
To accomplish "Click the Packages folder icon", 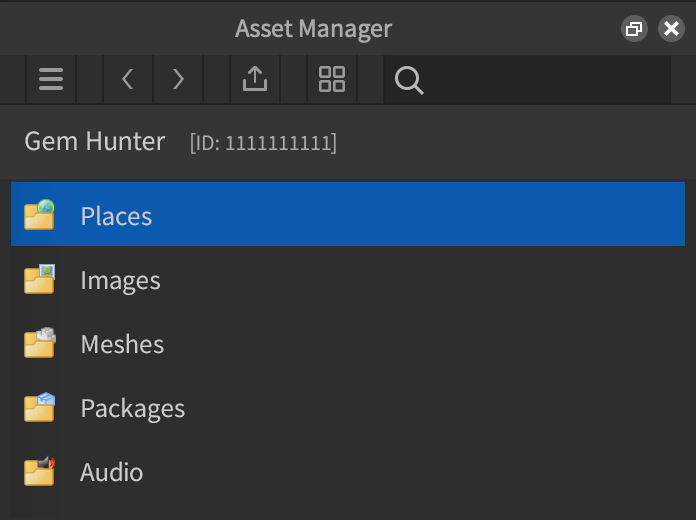I will 39,408.
